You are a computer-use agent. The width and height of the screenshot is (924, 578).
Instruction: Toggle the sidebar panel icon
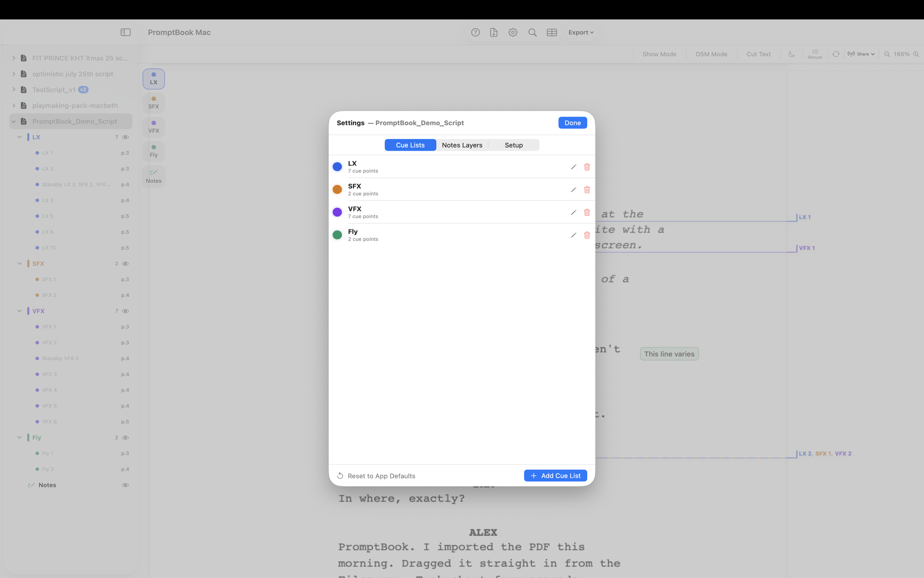pos(125,33)
